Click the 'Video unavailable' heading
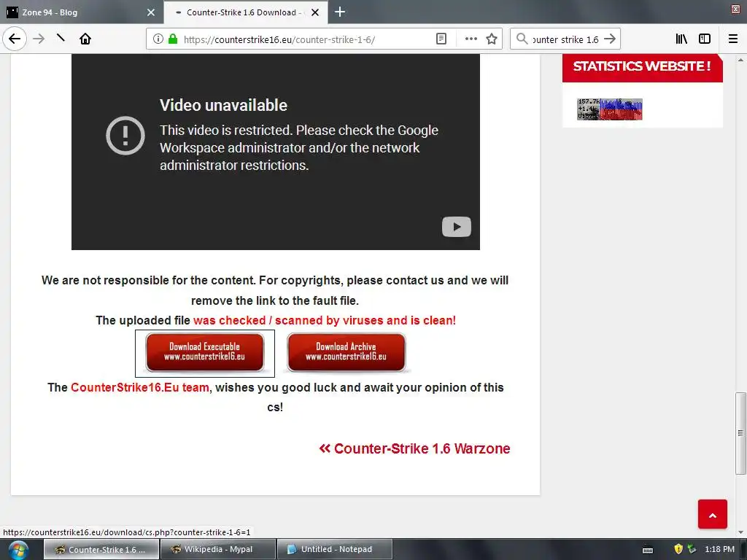 pos(223,105)
